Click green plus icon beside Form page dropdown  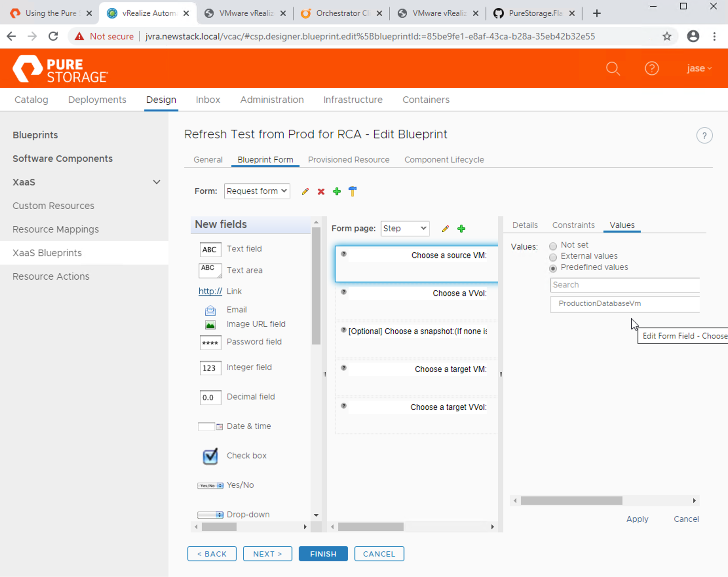pos(461,228)
